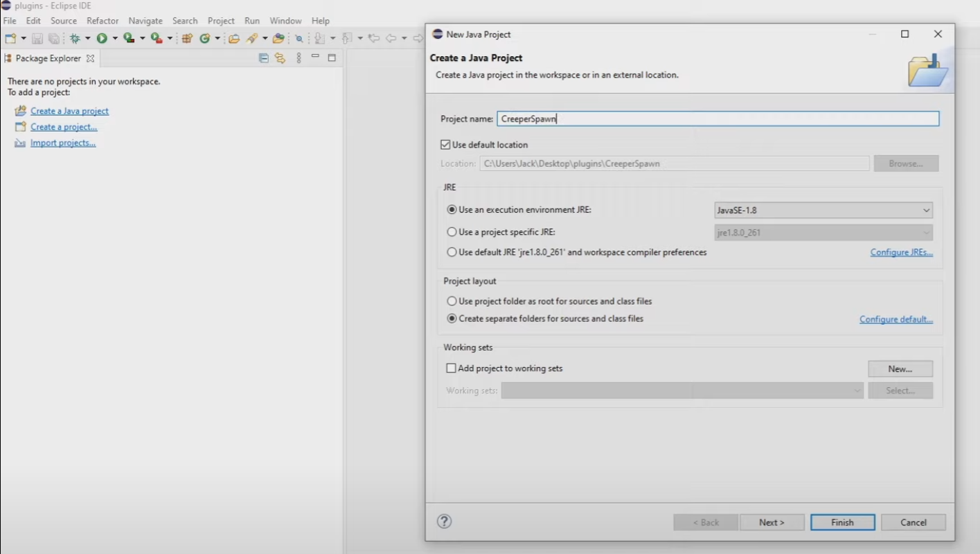Open the Project menu
This screenshot has width=980, height=554.
coord(221,21)
